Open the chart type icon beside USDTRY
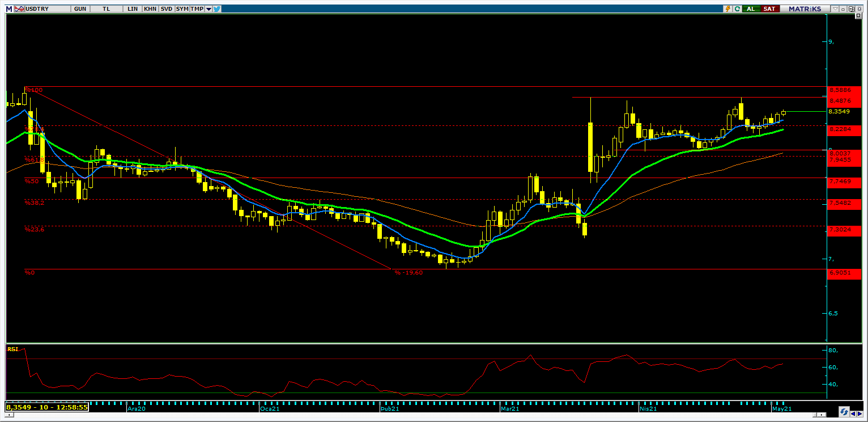This screenshot has width=868, height=422. coord(19,9)
